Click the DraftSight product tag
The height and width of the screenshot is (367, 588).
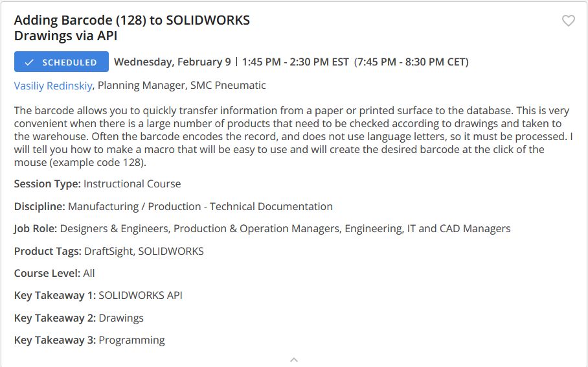point(108,251)
